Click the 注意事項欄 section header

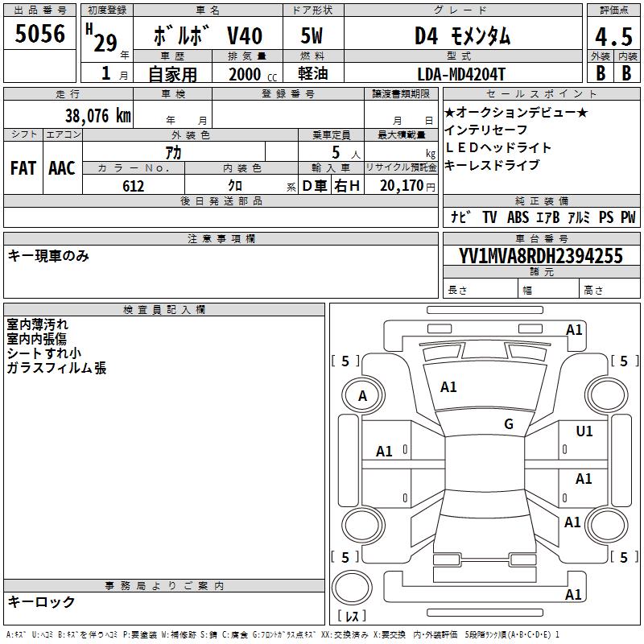tap(221, 238)
